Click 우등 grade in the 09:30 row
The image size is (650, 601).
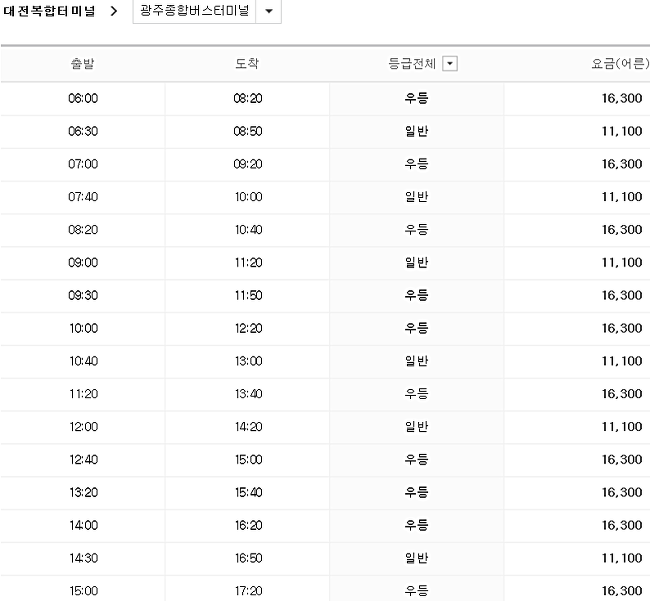point(416,295)
